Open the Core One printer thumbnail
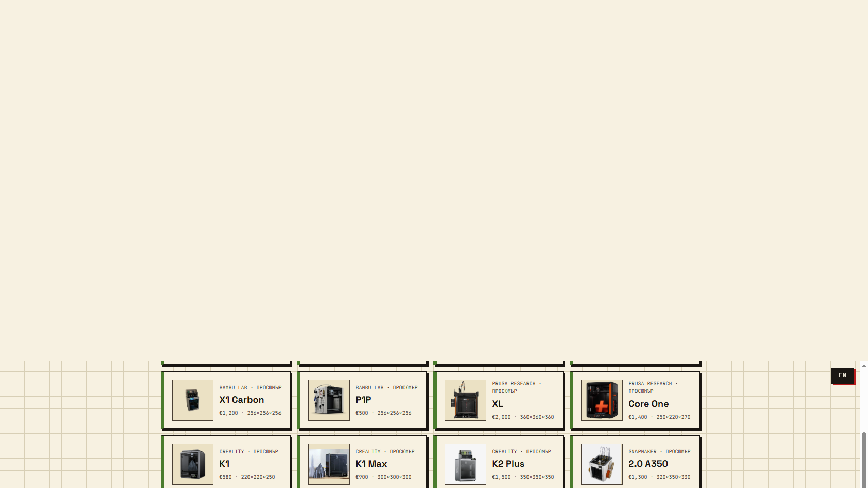The image size is (868, 488). [x=602, y=400]
